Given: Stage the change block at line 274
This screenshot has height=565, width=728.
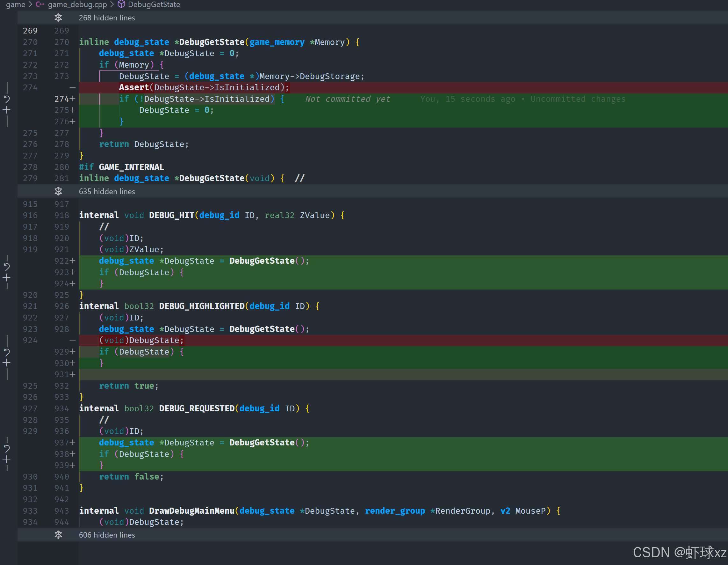Looking at the screenshot, I should coord(7,110).
